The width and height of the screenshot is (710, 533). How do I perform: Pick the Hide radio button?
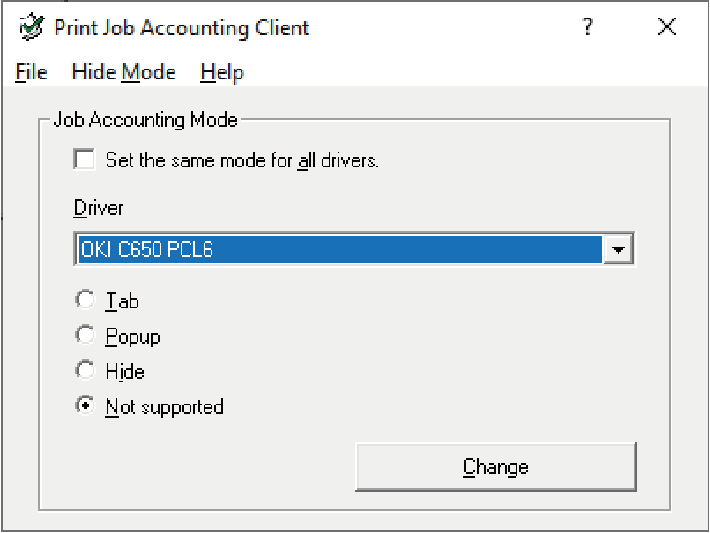click(x=85, y=371)
